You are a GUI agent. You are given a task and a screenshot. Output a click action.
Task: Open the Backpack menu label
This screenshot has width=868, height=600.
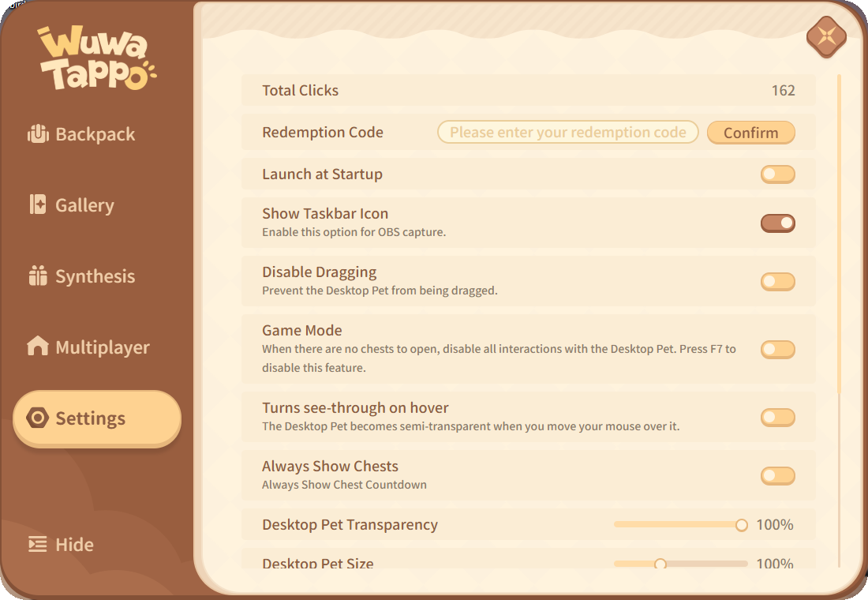95,134
